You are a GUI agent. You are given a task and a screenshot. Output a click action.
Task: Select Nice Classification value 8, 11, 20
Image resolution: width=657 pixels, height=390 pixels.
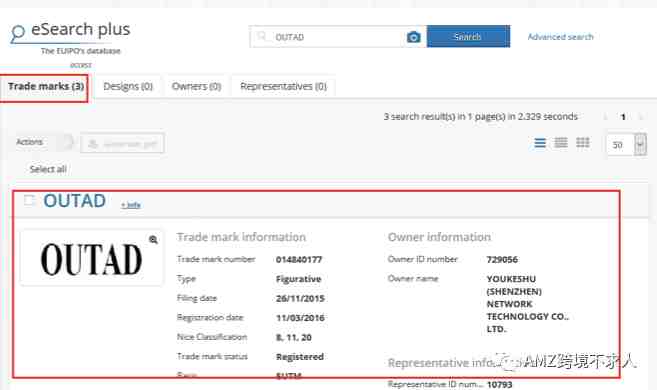[294, 337]
